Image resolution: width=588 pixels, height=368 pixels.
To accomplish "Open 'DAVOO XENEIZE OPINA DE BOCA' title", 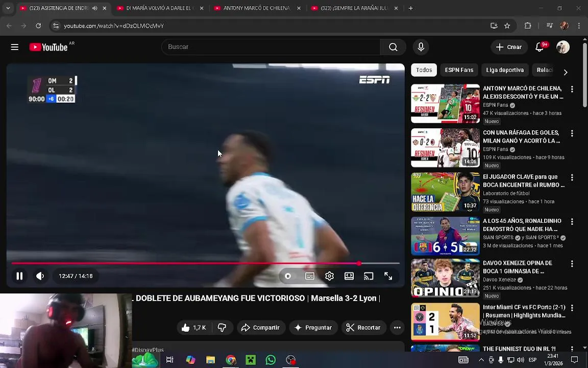I will click(x=518, y=267).
